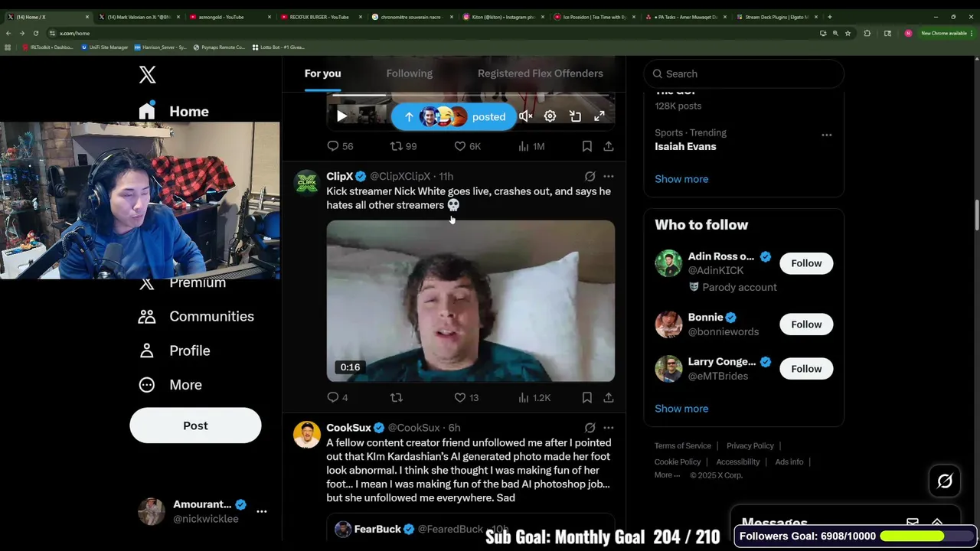Screen dimensions: 980x551
Task: Play the top video
Action: pyautogui.click(x=341, y=116)
